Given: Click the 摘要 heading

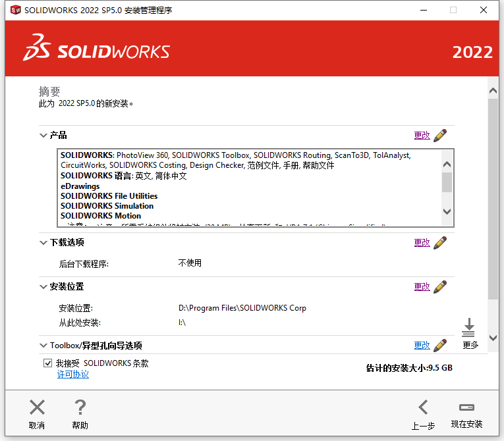Looking at the screenshot, I should (49, 92).
